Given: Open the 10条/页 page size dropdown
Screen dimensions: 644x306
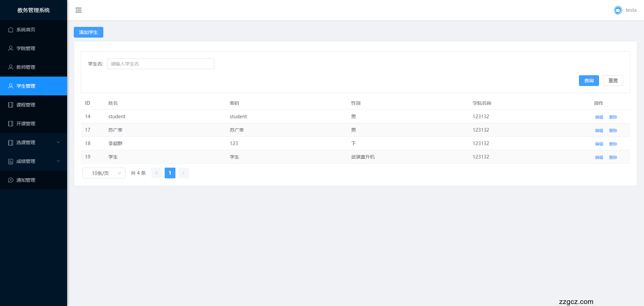Looking at the screenshot, I should pyautogui.click(x=104, y=173).
